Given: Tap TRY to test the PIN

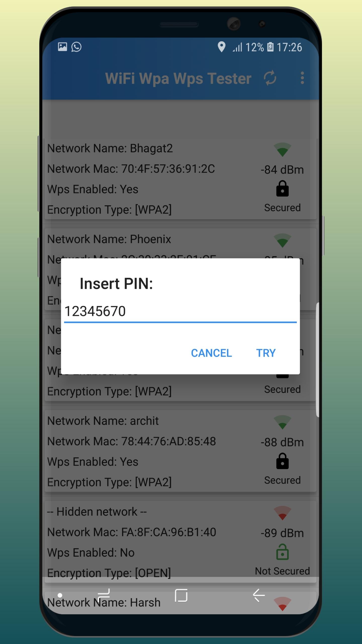Looking at the screenshot, I should (266, 353).
